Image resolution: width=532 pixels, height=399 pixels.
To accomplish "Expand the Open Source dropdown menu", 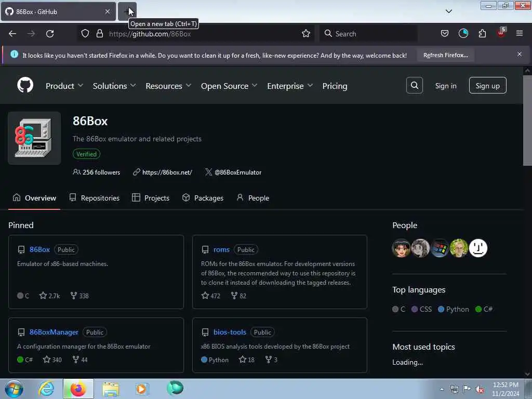I will [x=229, y=86].
